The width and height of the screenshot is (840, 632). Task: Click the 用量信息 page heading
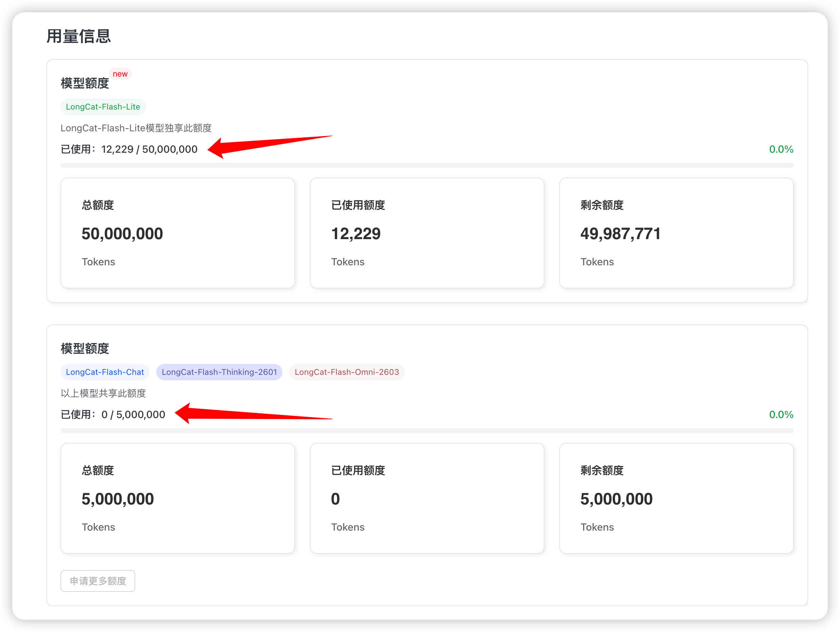[78, 36]
